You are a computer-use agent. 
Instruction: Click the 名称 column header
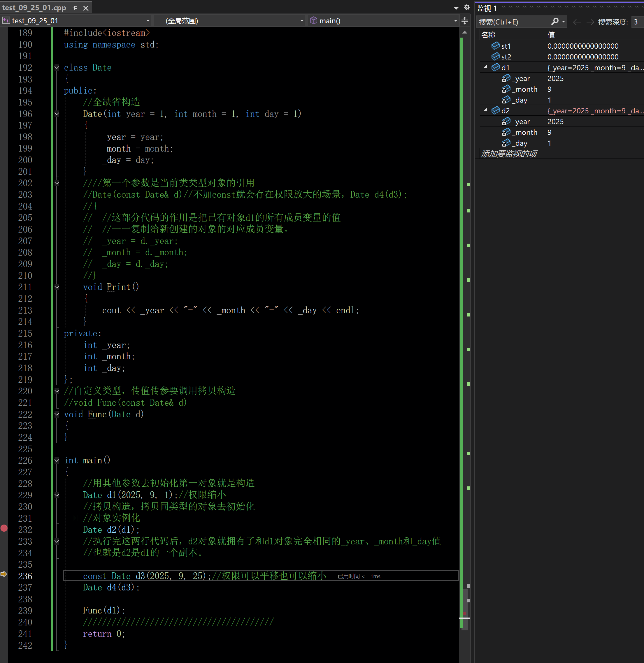pyautogui.click(x=488, y=35)
